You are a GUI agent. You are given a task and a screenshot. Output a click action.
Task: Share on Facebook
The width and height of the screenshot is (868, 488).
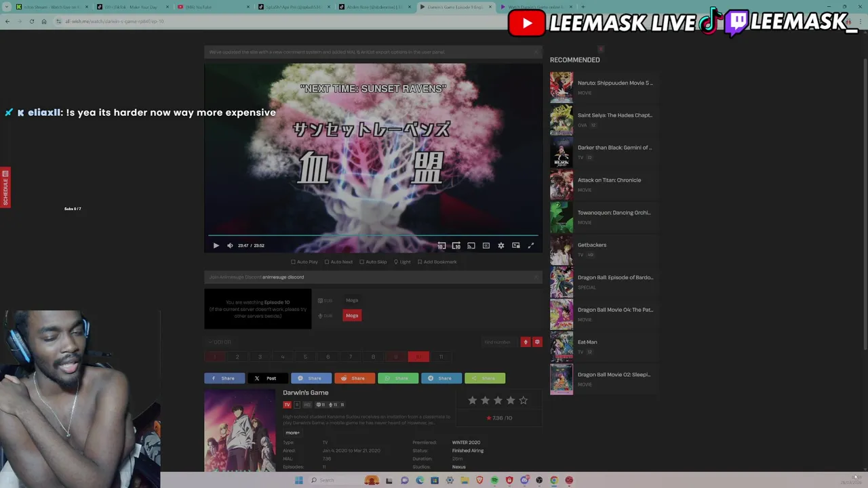click(224, 378)
